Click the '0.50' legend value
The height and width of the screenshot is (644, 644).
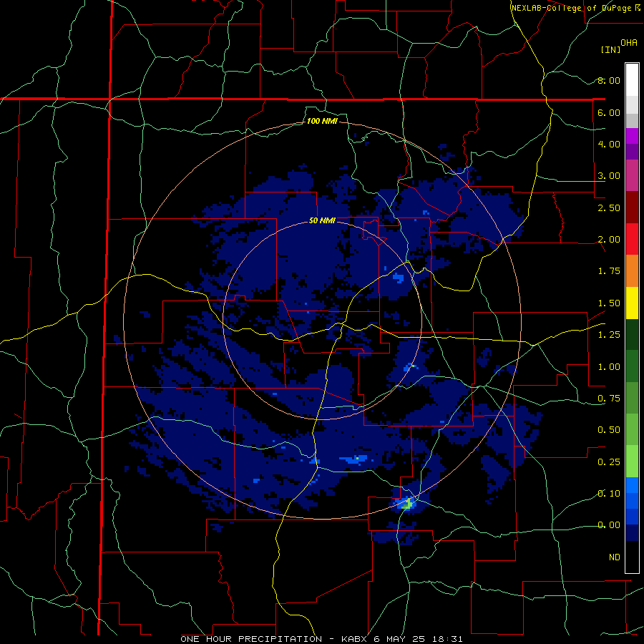(x=609, y=430)
